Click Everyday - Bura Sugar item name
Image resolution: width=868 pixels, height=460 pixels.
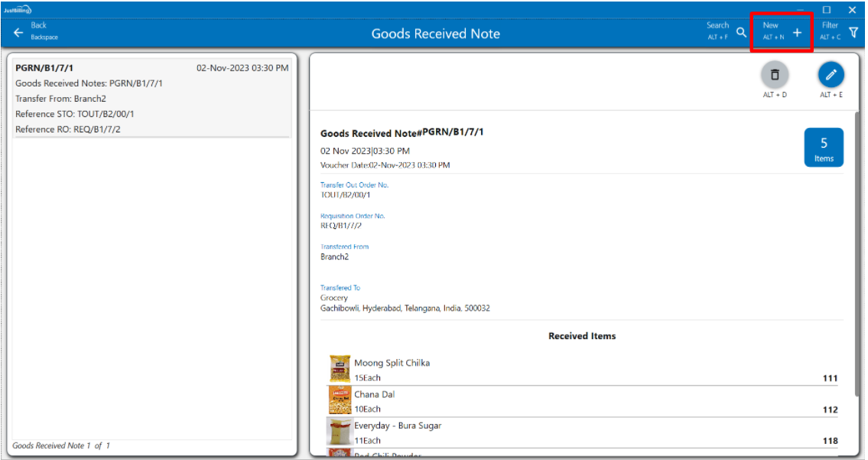(398, 426)
